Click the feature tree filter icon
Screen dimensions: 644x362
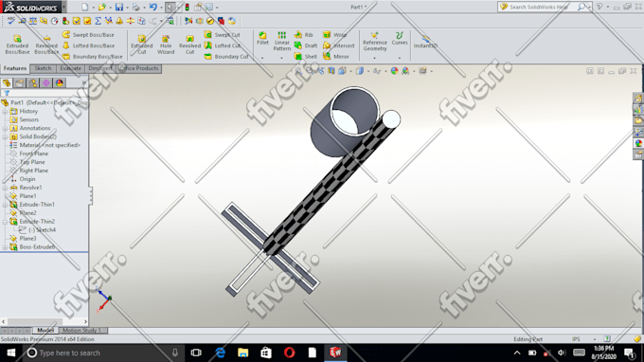click(x=7, y=93)
